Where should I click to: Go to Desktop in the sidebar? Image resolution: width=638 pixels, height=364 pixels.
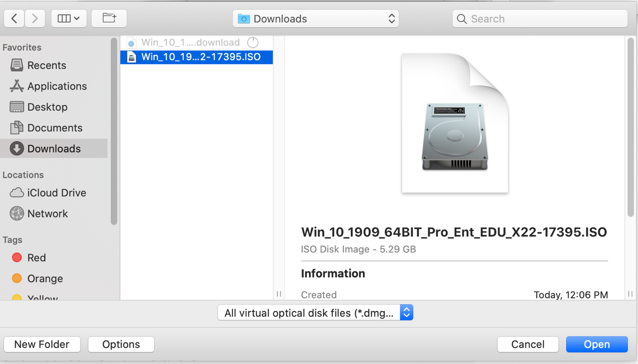54,107
